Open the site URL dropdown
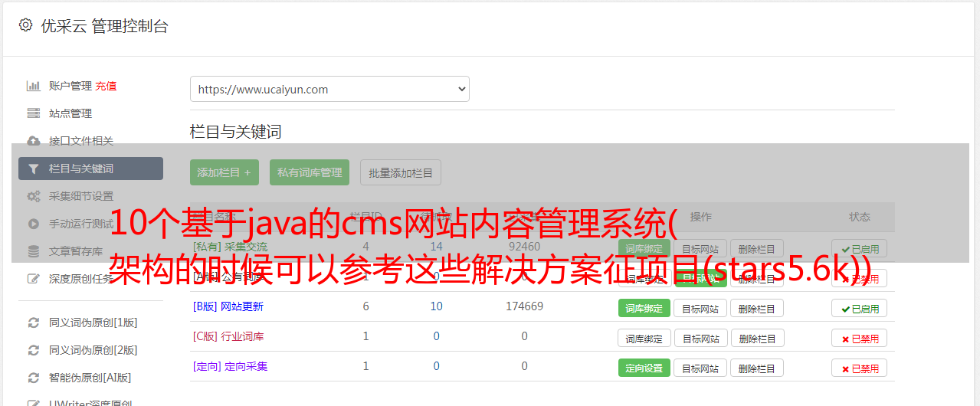Image resolution: width=980 pixels, height=406 pixels. click(329, 89)
